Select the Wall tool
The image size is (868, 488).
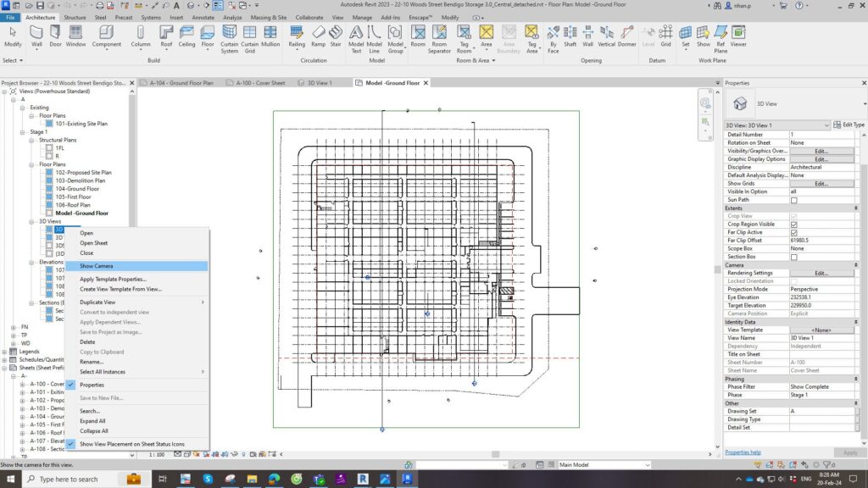[x=36, y=38]
